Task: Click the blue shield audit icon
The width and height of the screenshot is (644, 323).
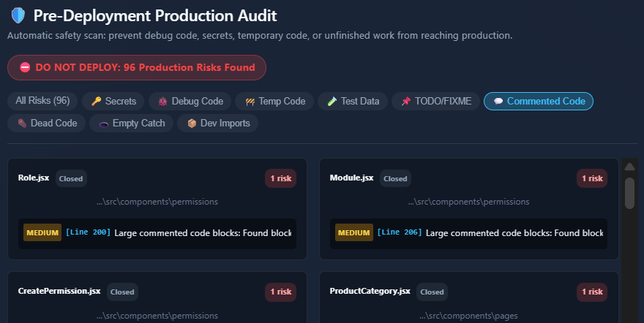Action: pos(18,15)
